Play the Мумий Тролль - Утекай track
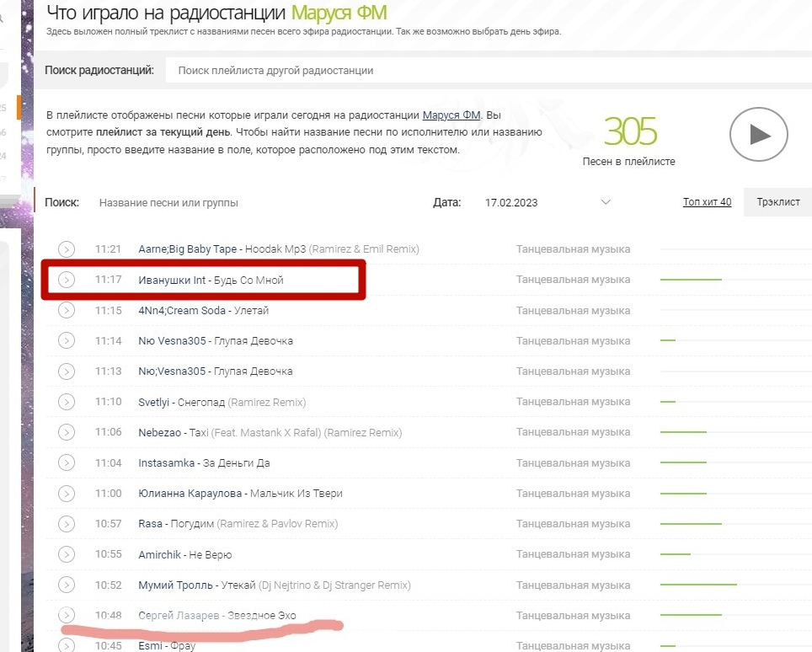 [x=67, y=585]
